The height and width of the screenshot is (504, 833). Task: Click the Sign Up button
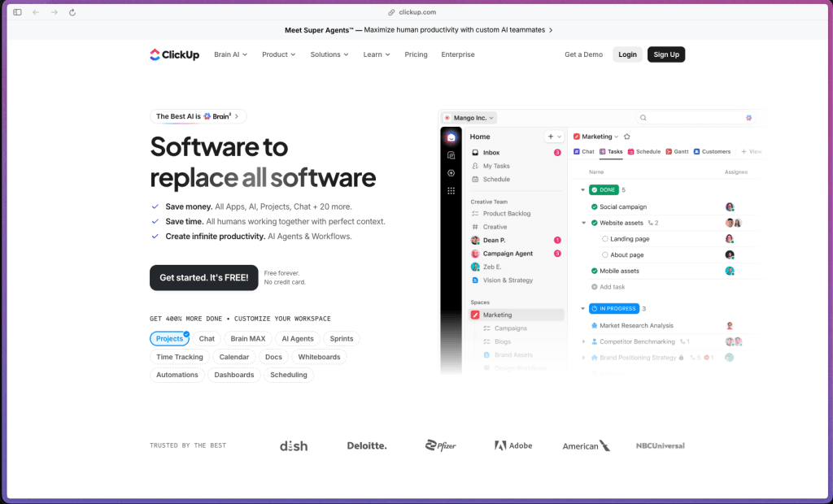tap(666, 54)
